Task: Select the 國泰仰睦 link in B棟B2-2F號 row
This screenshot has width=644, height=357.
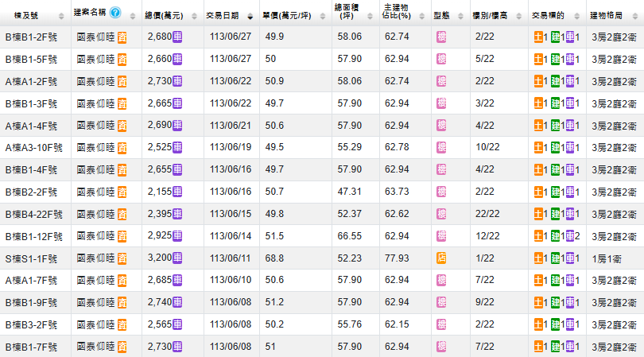Action: [x=95, y=192]
